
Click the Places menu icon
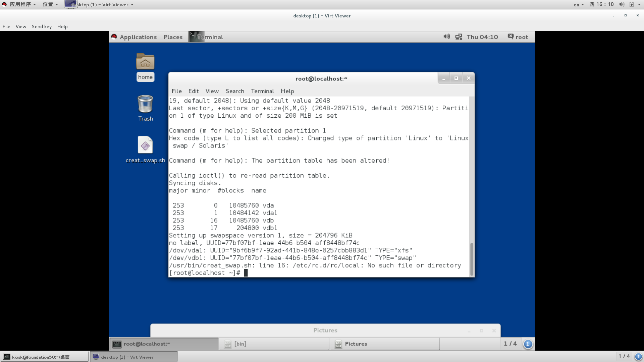click(172, 37)
